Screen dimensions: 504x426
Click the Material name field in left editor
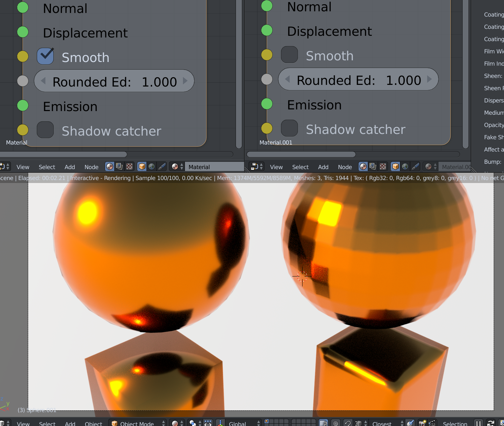(x=214, y=167)
